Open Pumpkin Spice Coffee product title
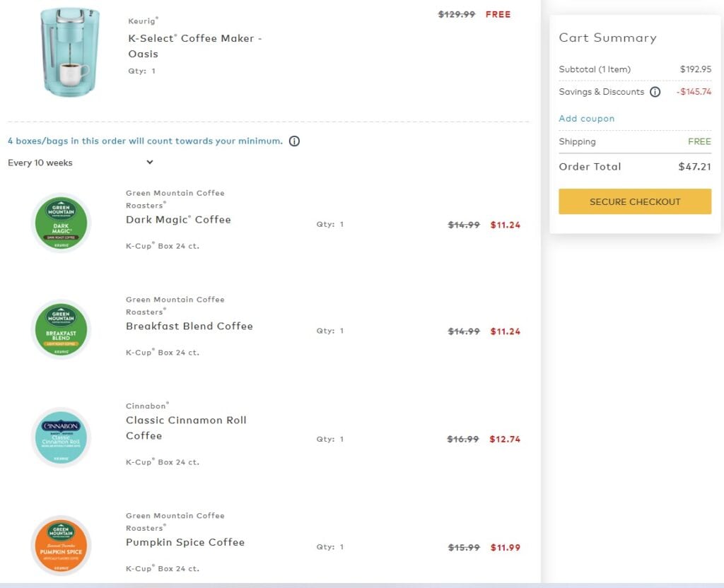This screenshot has width=724, height=588. [185, 542]
